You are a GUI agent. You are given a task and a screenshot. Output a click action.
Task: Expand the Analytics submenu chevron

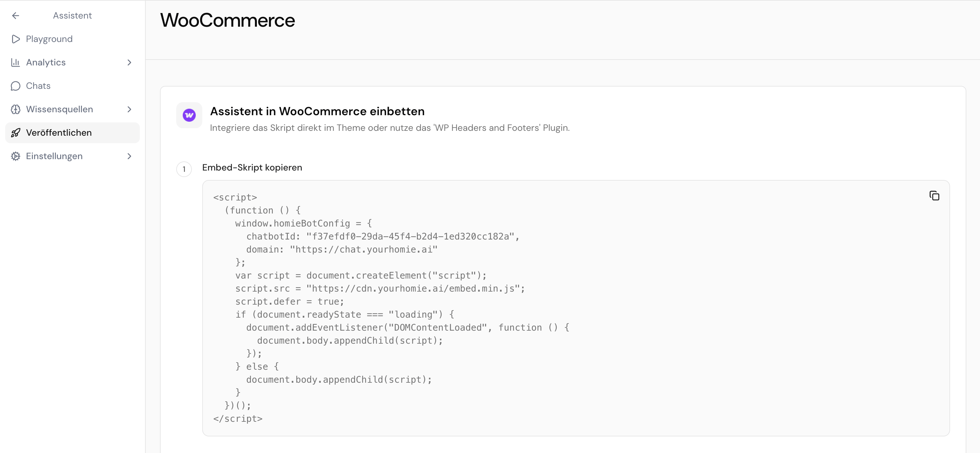pyautogui.click(x=129, y=62)
